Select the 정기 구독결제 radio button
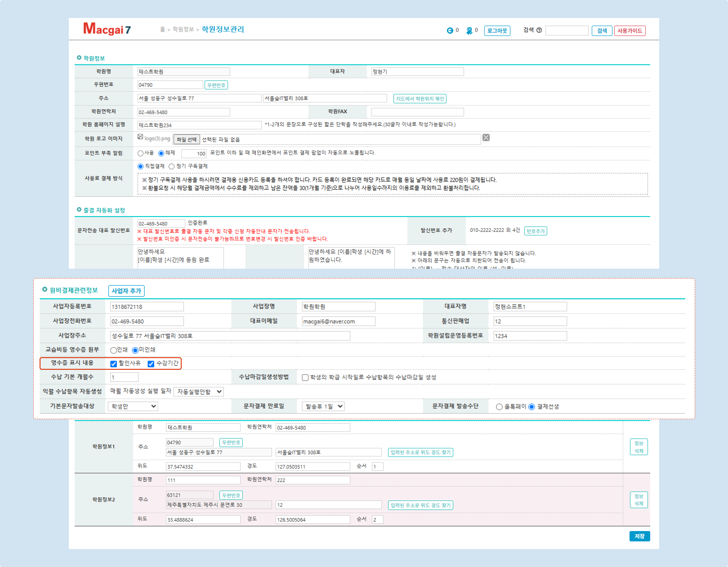Image resolution: width=728 pixels, height=567 pixels. tap(172, 166)
